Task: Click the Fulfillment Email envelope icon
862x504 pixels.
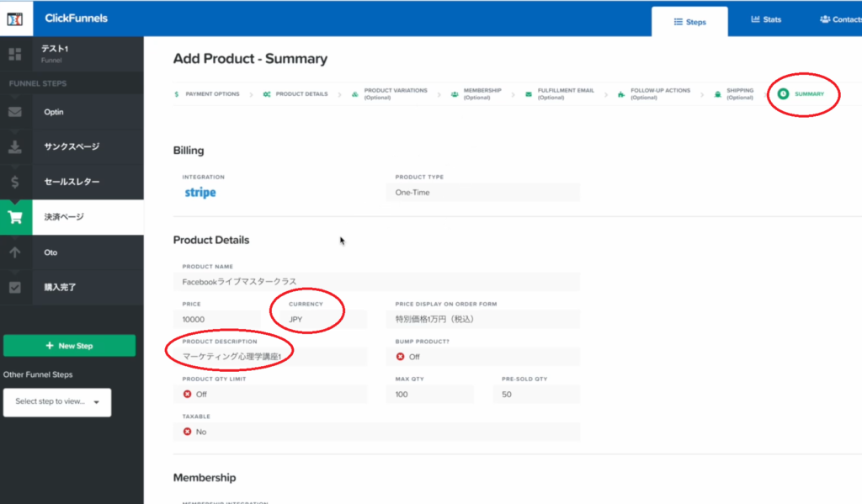Action: pos(529,94)
